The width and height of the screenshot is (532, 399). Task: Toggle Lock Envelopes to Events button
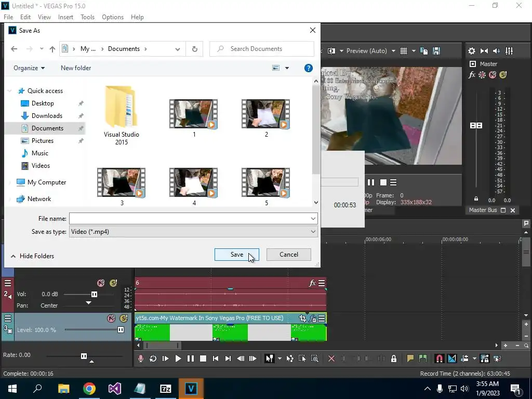(485, 358)
